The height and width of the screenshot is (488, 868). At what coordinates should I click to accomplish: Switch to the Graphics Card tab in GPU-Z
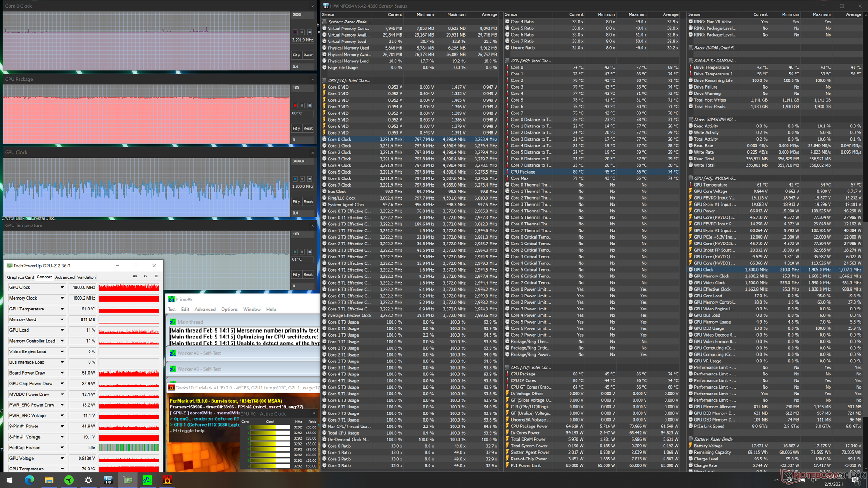pos(20,277)
